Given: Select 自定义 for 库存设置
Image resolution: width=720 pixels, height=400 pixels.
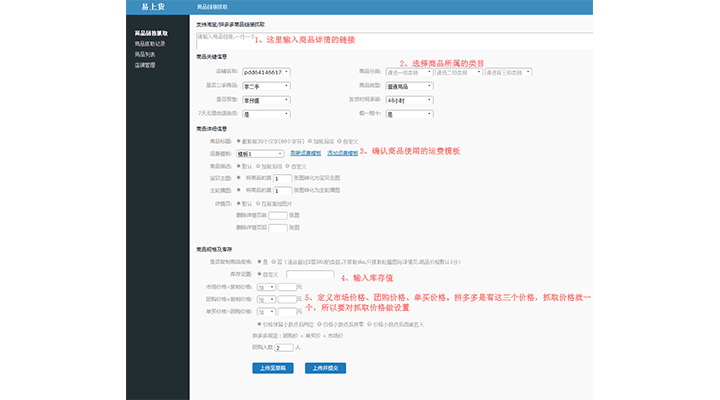Looking at the screenshot, I should pyautogui.click(x=259, y=274).
